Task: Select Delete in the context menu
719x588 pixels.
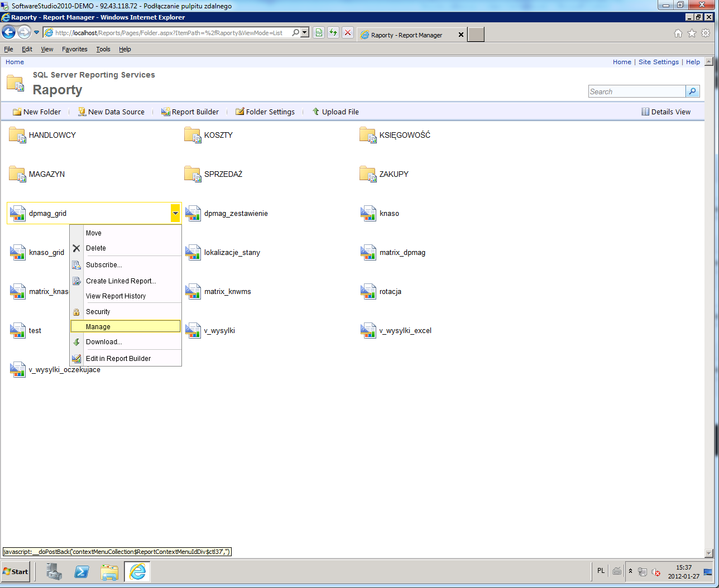Action: click(x=126, y=248)
